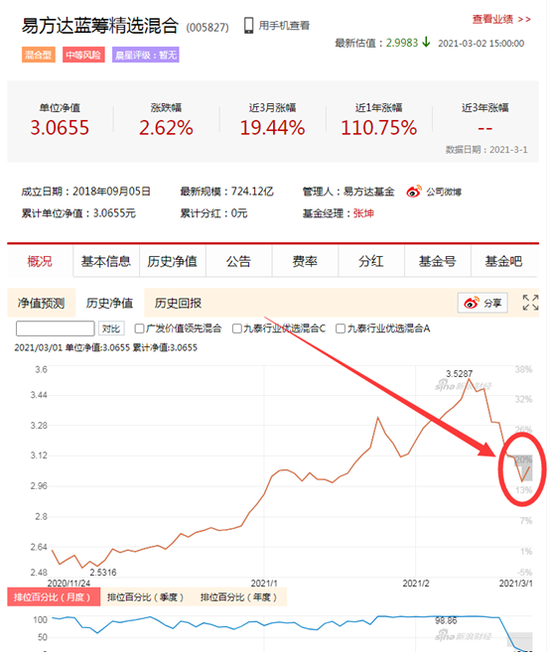
Task: Focus the fund comparison input field
Action: point(55,328)
